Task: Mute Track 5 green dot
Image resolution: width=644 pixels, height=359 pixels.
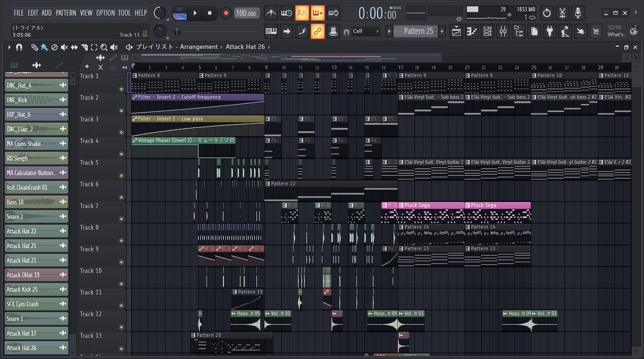Action: [x=121, y=176]
